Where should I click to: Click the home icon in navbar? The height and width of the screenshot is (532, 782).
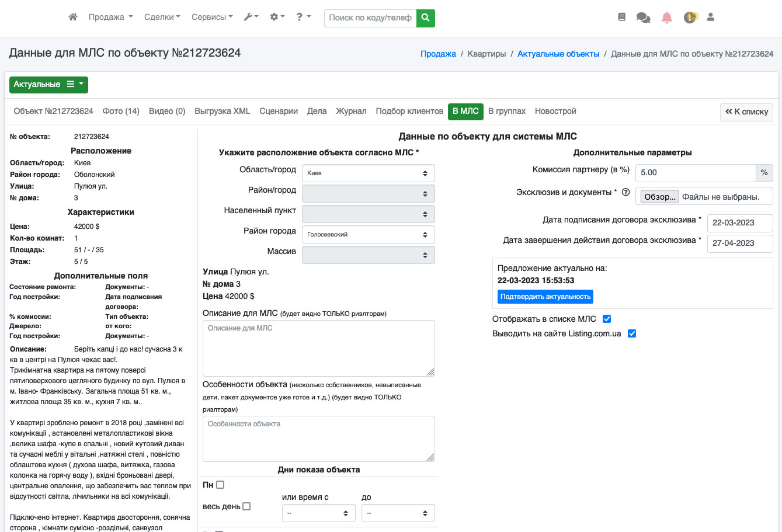point(73,18)
